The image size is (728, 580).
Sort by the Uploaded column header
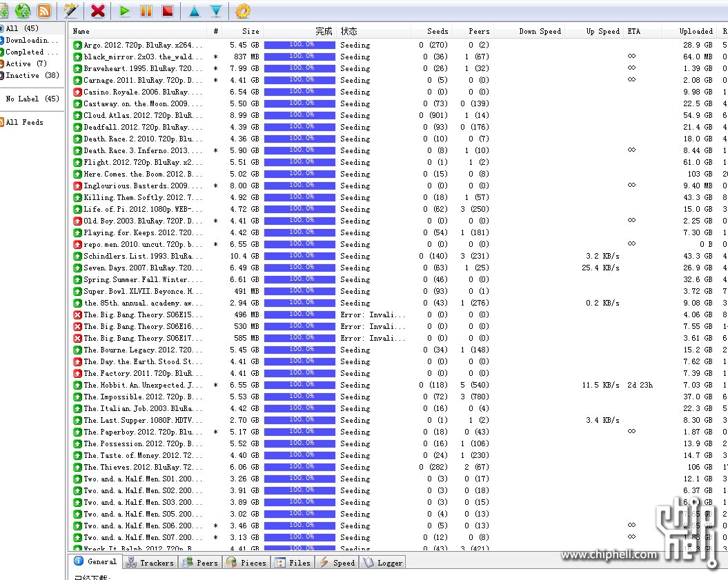pos(689,31)
